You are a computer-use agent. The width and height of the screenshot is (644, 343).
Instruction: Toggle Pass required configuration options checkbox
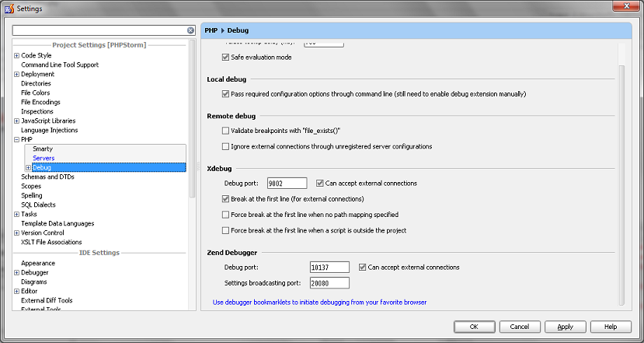coord(225,94)
